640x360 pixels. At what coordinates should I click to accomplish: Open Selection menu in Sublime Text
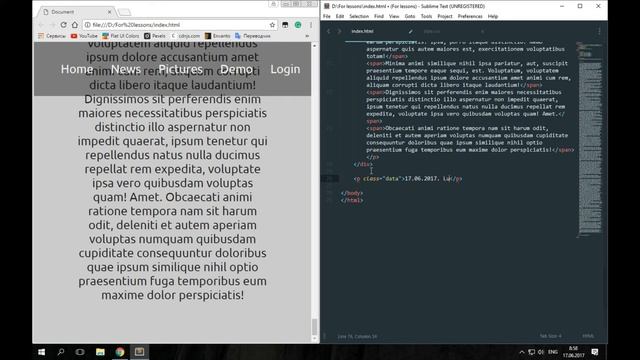[359, 16]
